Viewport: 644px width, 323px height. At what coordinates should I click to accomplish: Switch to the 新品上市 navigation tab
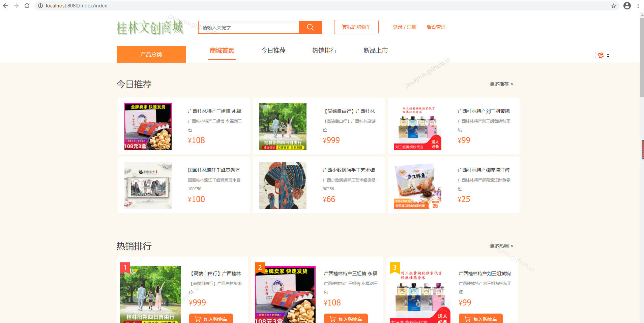coord(375,50)
